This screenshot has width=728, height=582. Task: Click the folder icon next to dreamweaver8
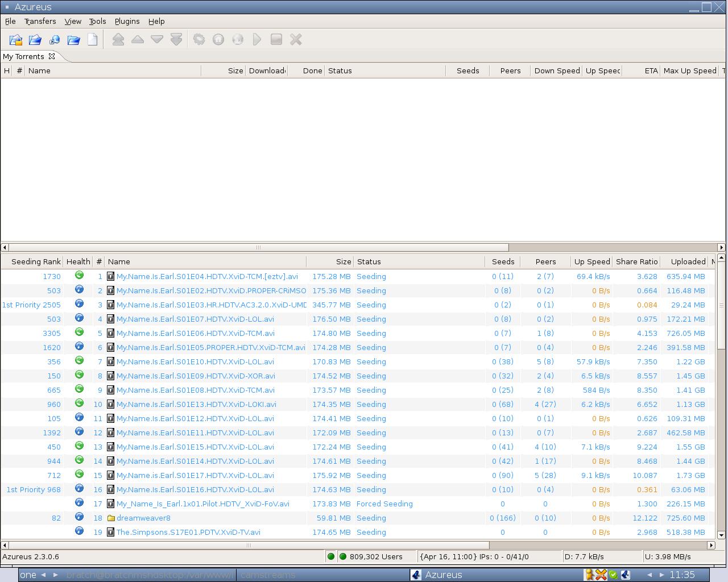[x=111, y=518]
